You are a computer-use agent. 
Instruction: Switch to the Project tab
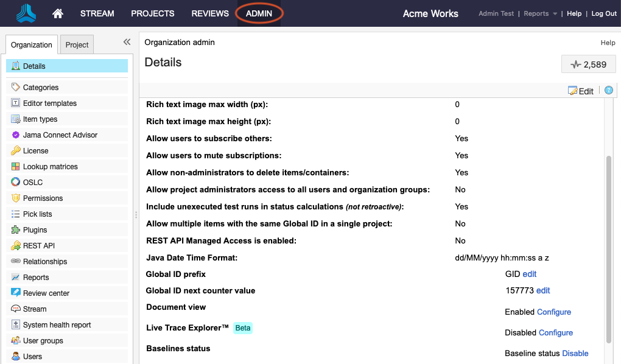coord(77,45)
